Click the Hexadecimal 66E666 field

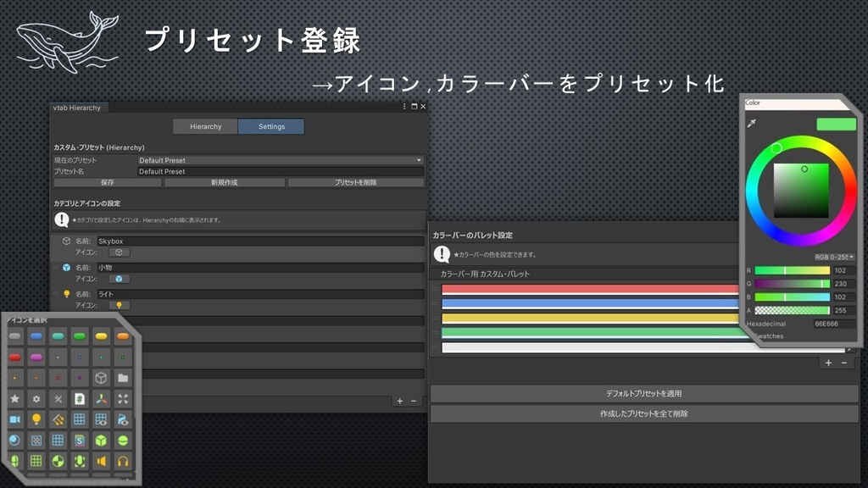[x=834, y=324]
